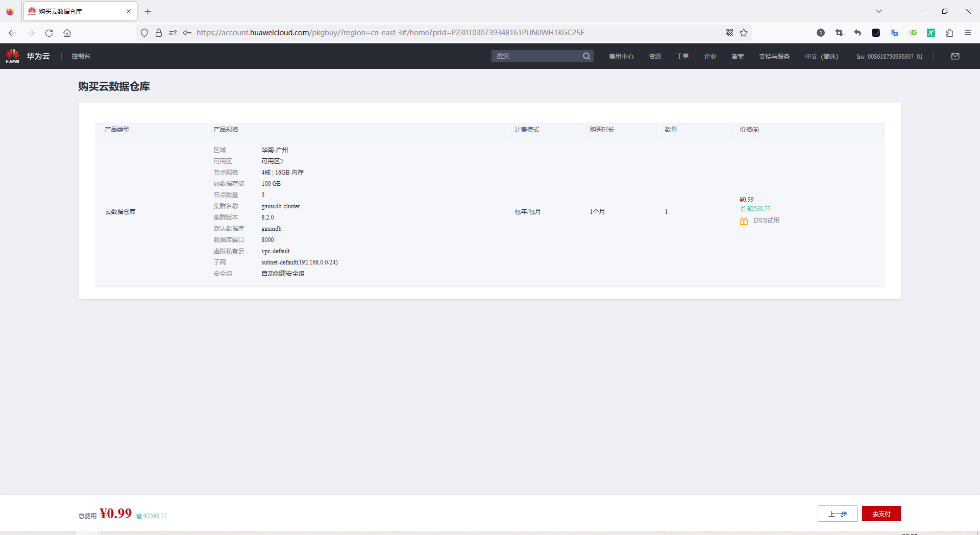This screenshot has width=980, height=535.
Task: Click the DWS试用 label
Action: point(767,221)
